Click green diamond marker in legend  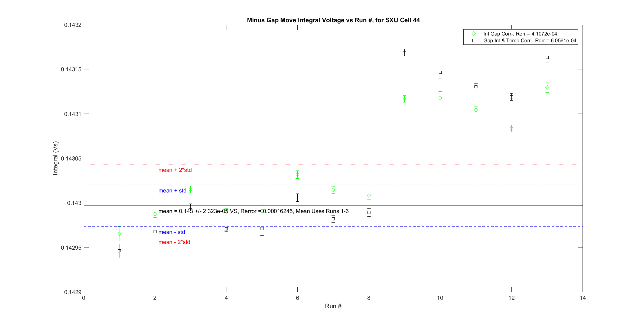point(474,34)
